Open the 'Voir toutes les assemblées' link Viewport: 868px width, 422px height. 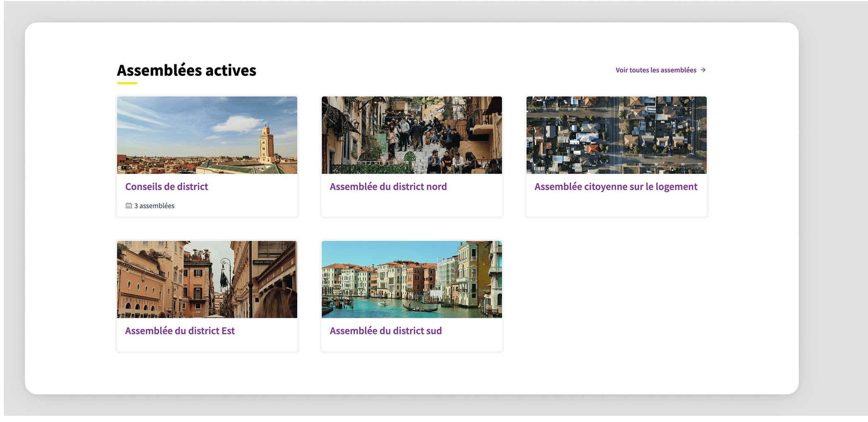(x=660, y=70)
